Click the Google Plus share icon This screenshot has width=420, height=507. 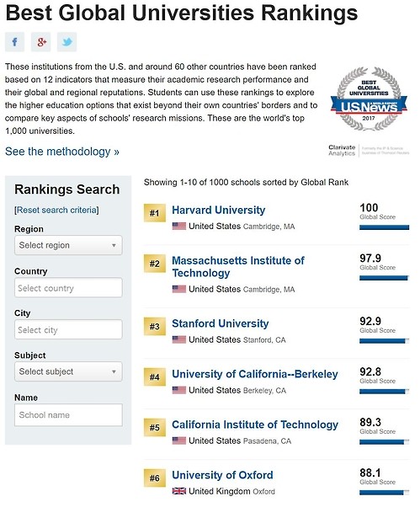(x=40, y=42)
